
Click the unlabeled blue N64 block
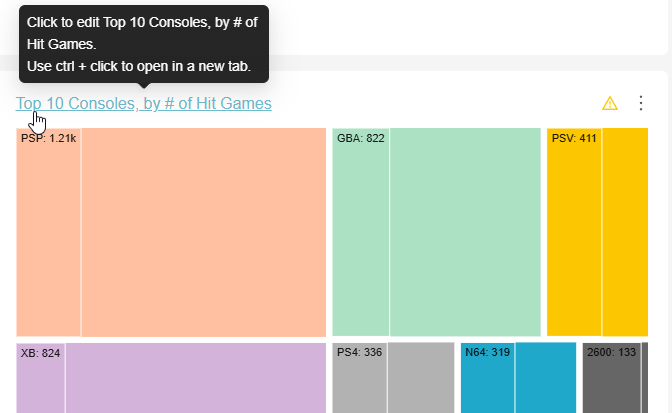[x=546, y=378]
